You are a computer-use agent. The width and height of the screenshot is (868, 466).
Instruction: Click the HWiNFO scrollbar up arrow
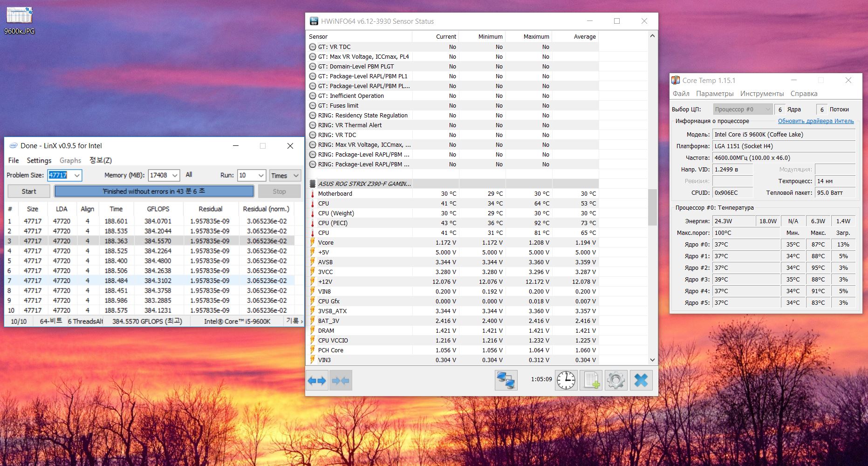coord(652,36)
